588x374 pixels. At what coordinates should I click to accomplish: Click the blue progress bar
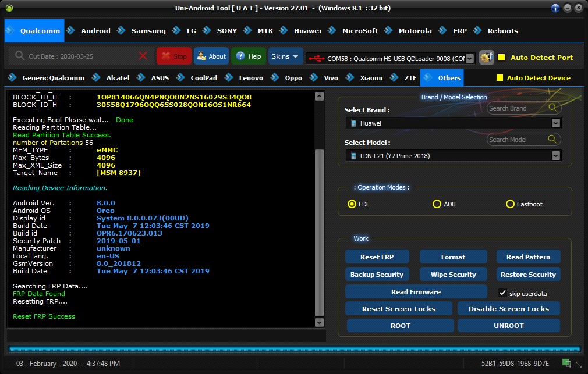pyautogui.click(x=295, y=349)
